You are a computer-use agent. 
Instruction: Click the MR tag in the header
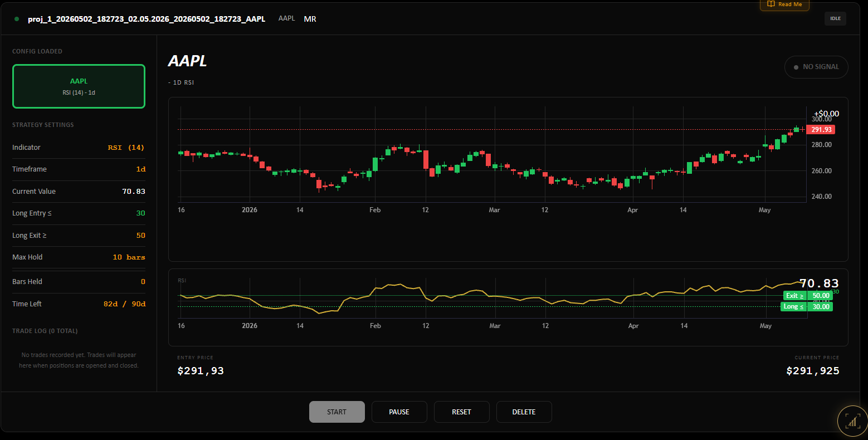coord(310,19)
